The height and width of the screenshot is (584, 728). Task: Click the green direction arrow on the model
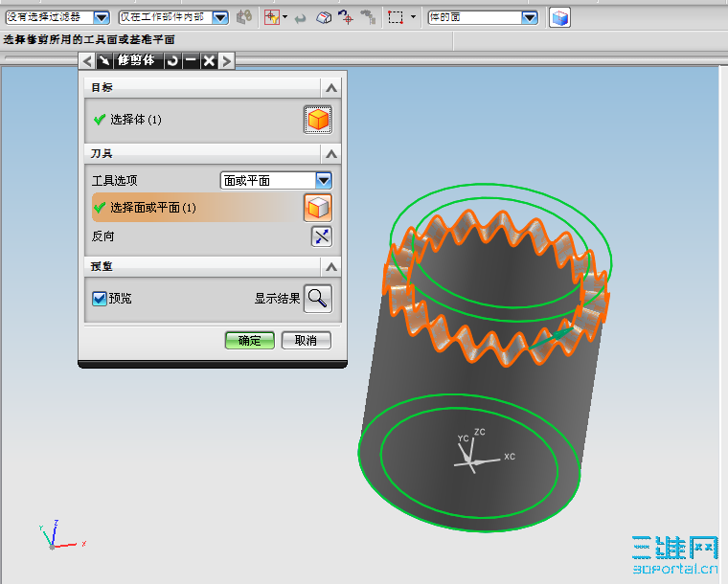552,339
